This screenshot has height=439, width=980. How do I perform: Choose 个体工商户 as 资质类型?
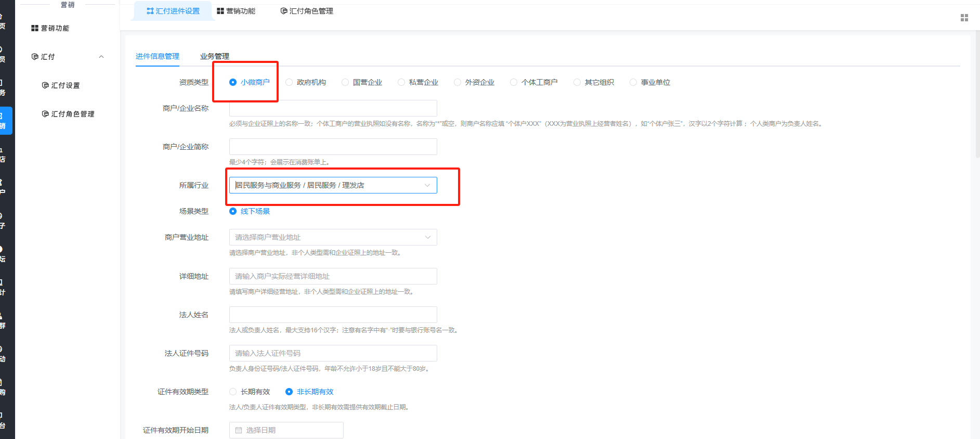pyautogui.click(x=514, y=82)
